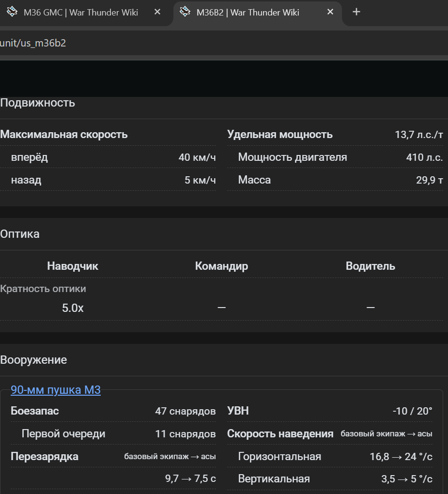The height and width of the screenshot is (494, 448).
Task: Click the Вооружение section heading
Action: point(33,360)
